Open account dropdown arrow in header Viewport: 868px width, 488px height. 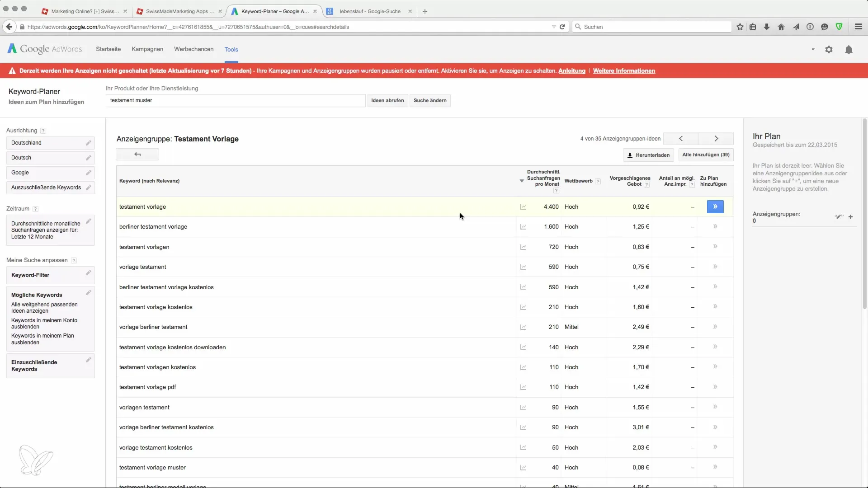[x=813, y=49]
